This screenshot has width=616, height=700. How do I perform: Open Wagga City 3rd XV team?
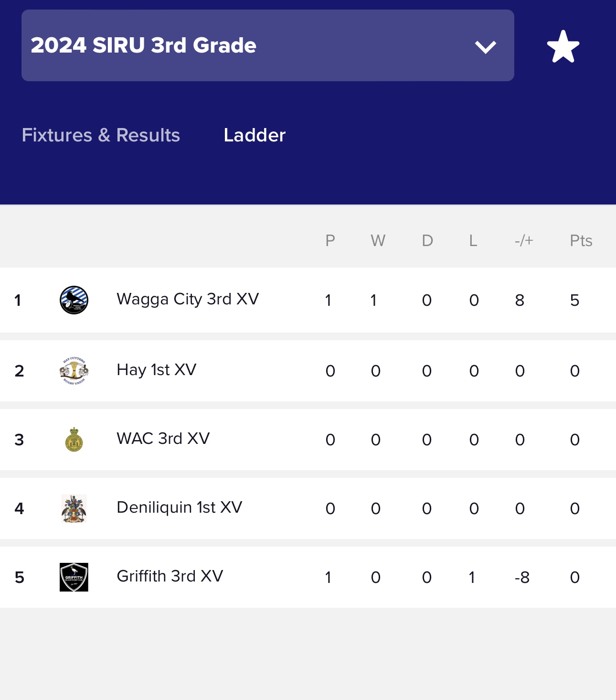pos(188,299)
